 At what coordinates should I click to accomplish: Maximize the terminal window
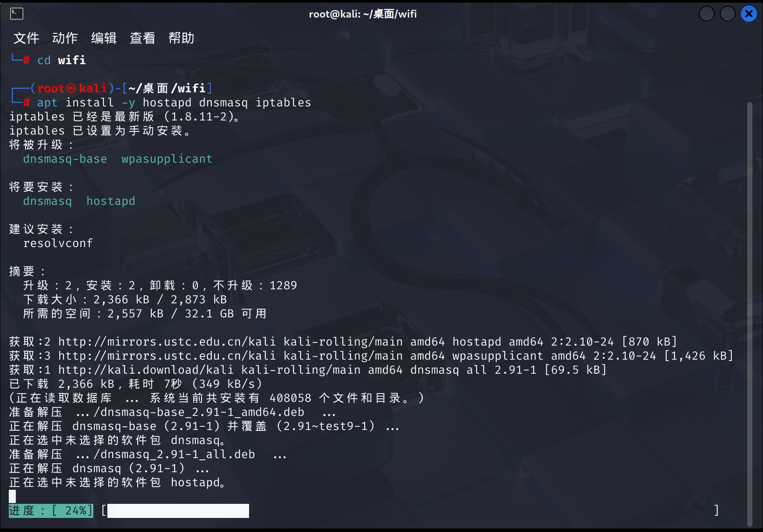[x=727, y=14]
